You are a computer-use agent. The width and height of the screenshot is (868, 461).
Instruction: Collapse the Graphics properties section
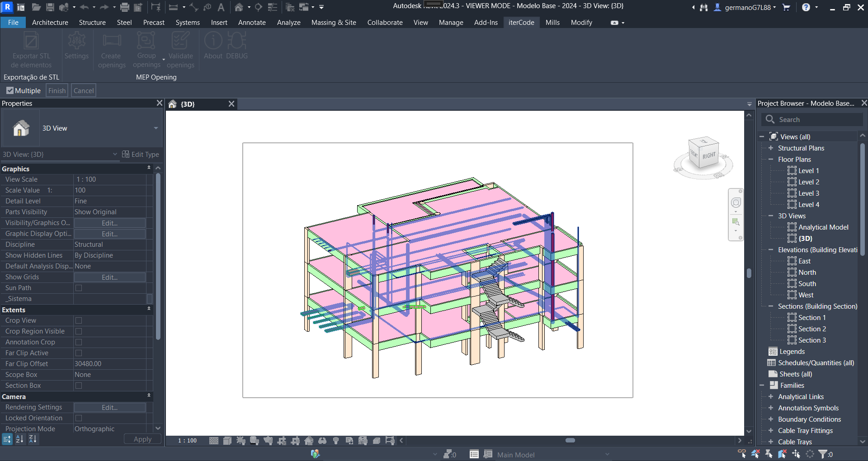(x=149, y=168)
